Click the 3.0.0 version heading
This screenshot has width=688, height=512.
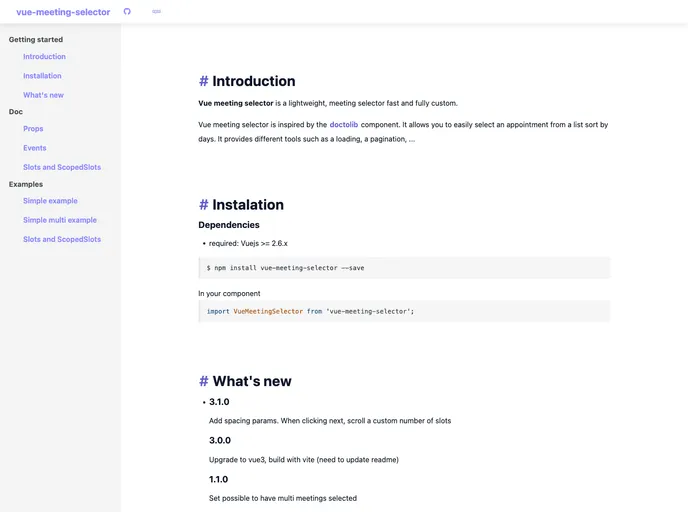[x=220, y=440]
